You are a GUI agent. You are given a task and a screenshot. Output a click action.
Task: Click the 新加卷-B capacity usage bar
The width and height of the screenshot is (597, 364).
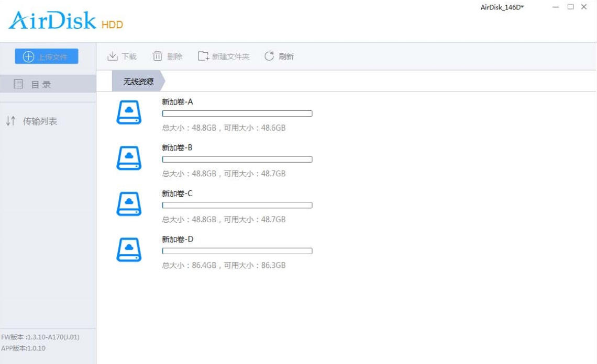(x=237, y=159)
